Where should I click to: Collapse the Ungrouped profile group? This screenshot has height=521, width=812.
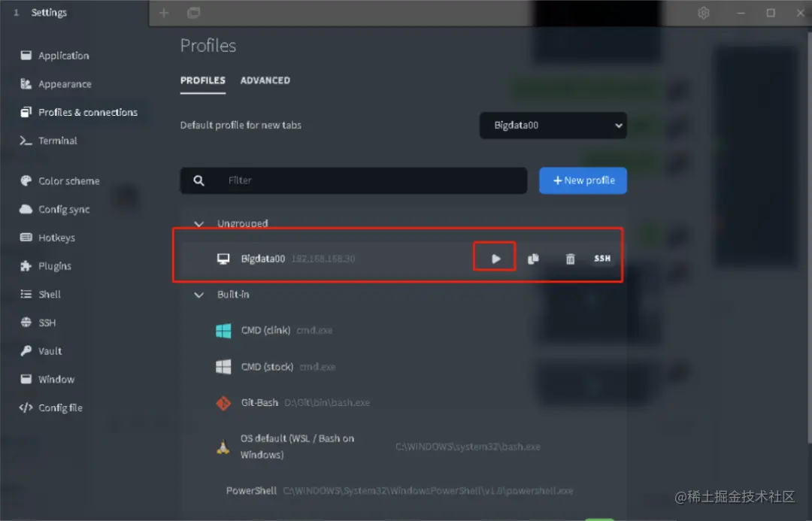pos(198,224)
